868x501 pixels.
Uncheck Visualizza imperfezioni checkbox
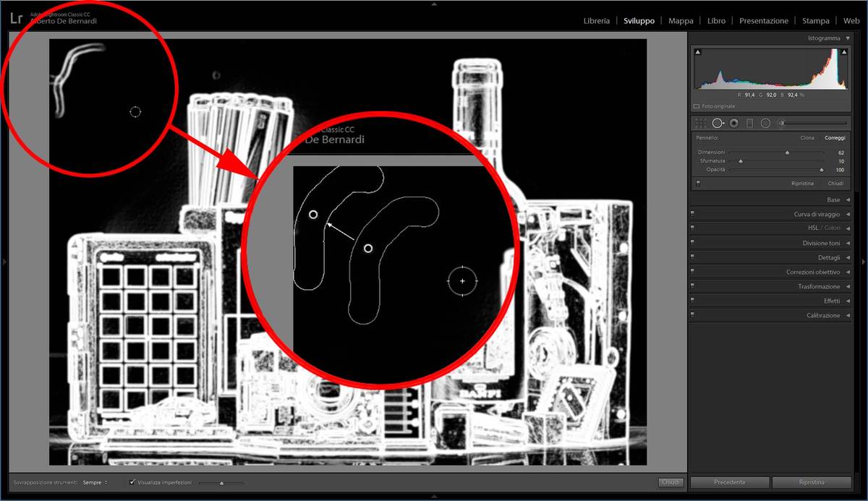pyautogui.click(x=132, y=482)
